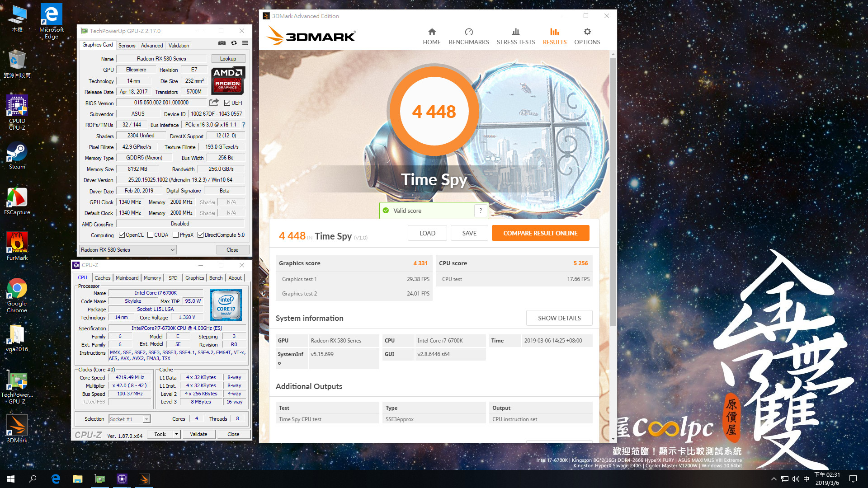This screenshot has width=868, height=488.
Task: Launch 3DMark desktop shortcut
Action: coord(17,428)
